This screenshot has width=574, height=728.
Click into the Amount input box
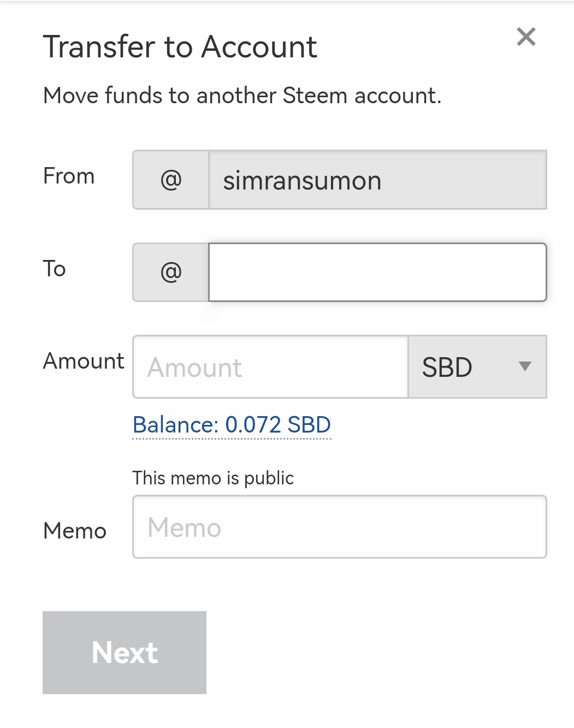point(270,367)
